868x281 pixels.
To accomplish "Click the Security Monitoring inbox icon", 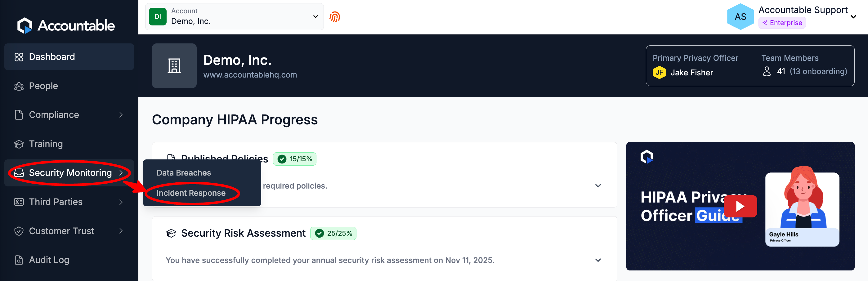I will tap(19, 173).
